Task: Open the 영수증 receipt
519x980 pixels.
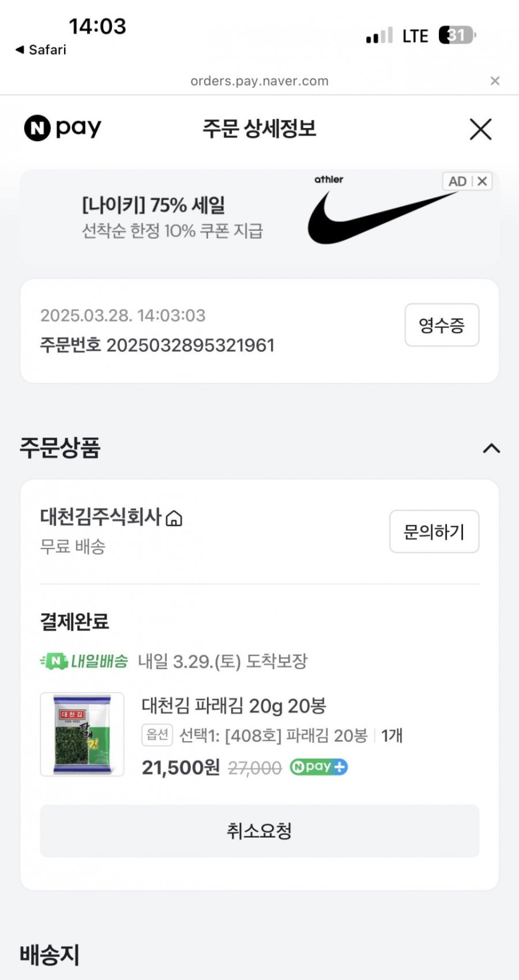Action: click(x=441, y=325)
